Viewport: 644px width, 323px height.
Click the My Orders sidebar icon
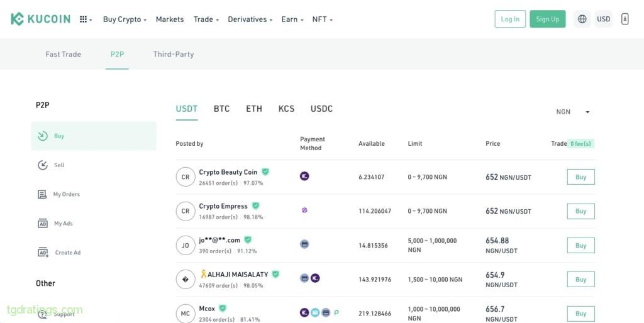[42, 194]
